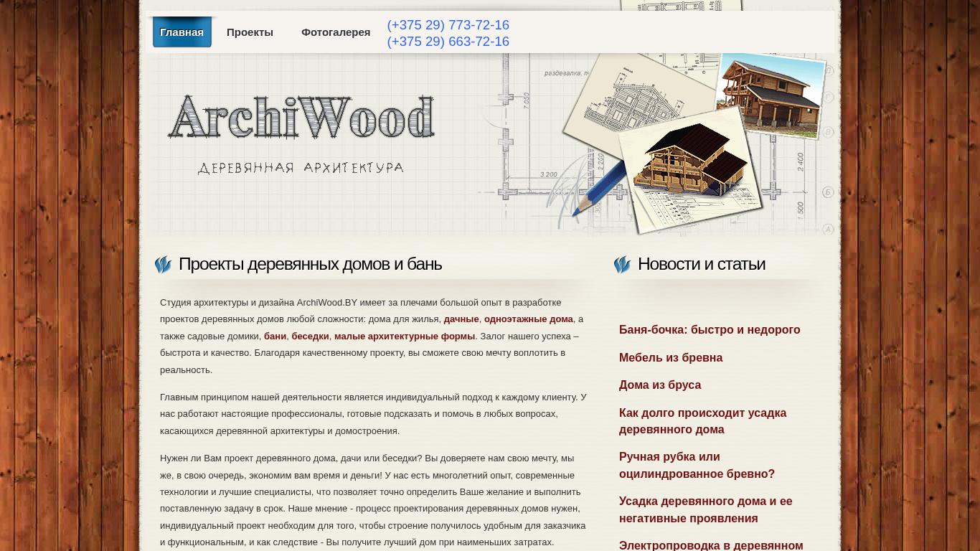Click the ArchiWood logo
This screenshot has width=980, height=551.
[301, 116]
